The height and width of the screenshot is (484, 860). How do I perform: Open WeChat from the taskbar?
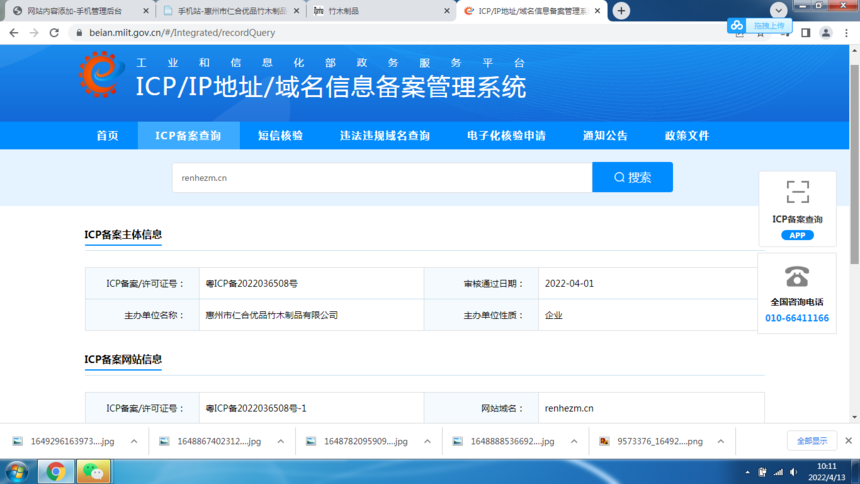tap(94, 471)
